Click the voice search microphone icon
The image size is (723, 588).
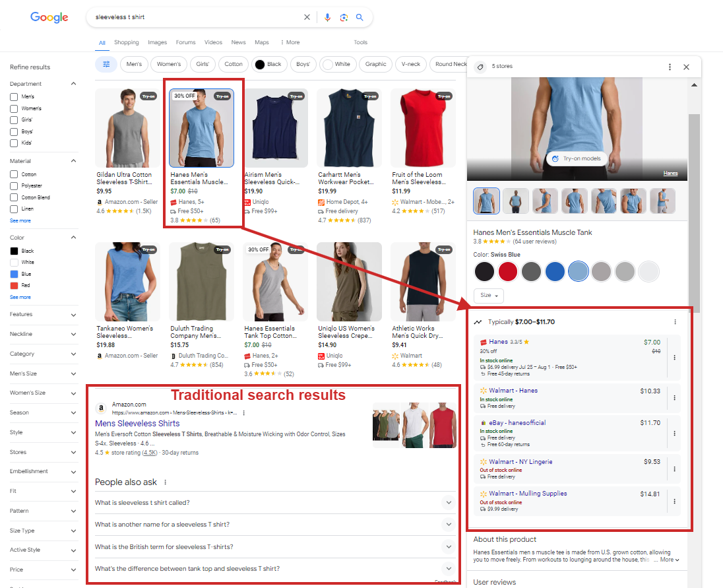(x=328, y=16)
